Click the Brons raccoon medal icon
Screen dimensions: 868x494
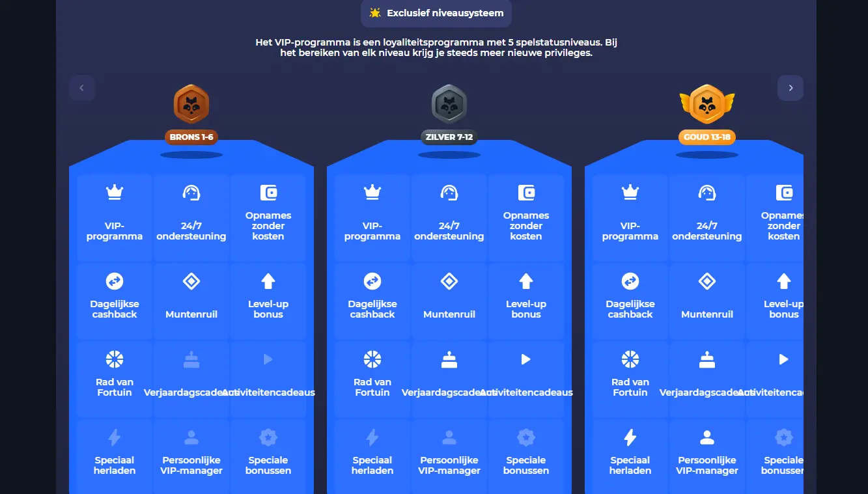tap(191, 103)
